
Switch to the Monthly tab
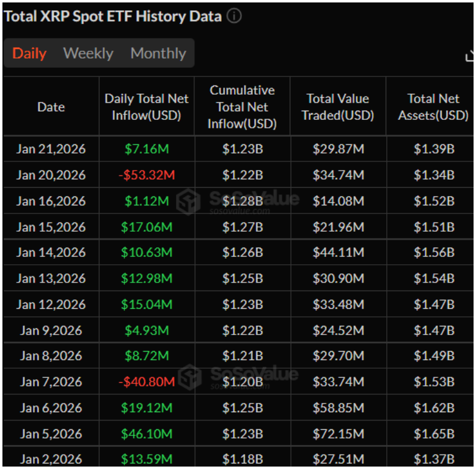click(158, 53)
